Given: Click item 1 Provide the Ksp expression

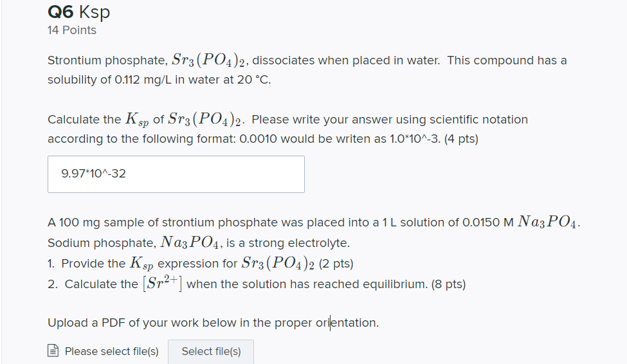Looking at the screenshot, I should click(x=201, y=263).
